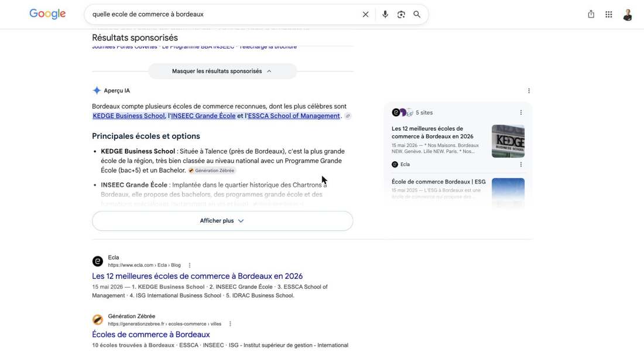
Task: Open sidebar card Les 12 meilleures écoles de commerce
Action: 433,132
